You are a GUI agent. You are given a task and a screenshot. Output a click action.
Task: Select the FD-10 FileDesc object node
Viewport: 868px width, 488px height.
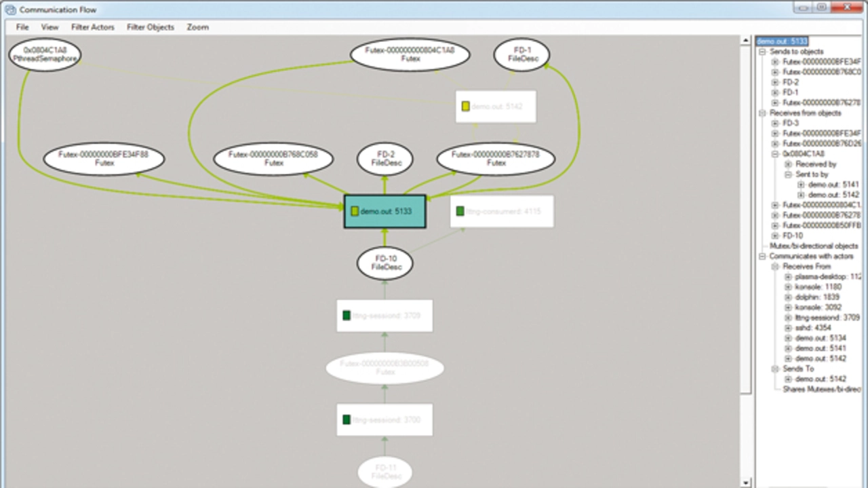[x=385, y=263]
